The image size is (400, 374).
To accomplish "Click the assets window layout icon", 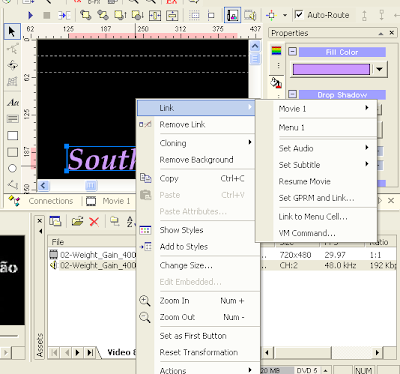I will [x=55, y=221].
